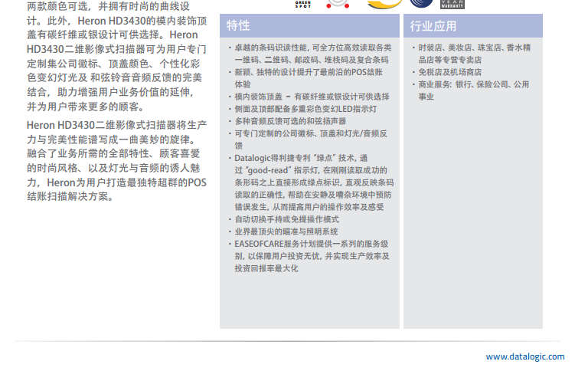Click the bullet 模内装饰顶盖 – 有碳纤维或银设计可供选择

[309, 97]
